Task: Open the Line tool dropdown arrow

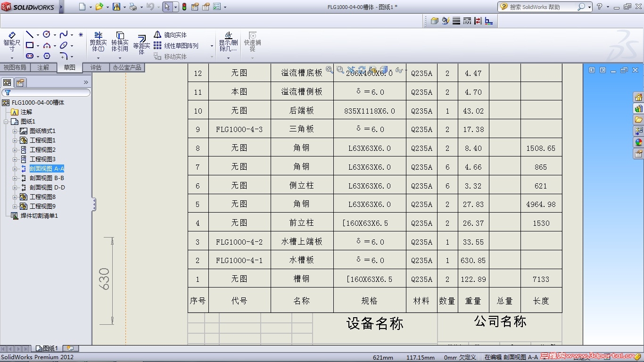Action: (x=38, y=35)
